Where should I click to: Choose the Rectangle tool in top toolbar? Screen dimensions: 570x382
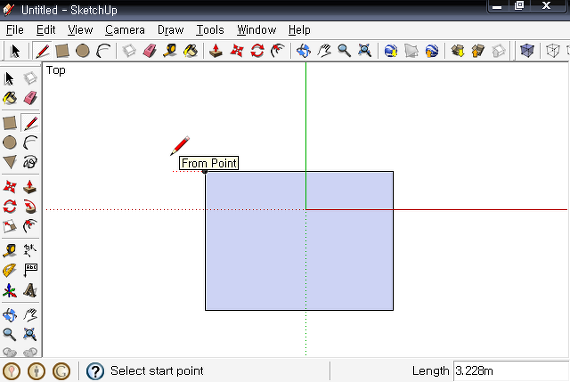[62, 51]
